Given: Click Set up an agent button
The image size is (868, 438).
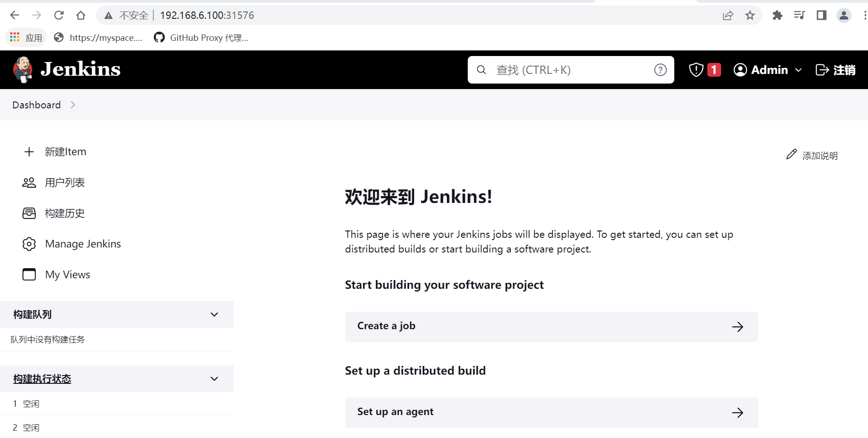Looking at the screenshot, I should [551, 412].
